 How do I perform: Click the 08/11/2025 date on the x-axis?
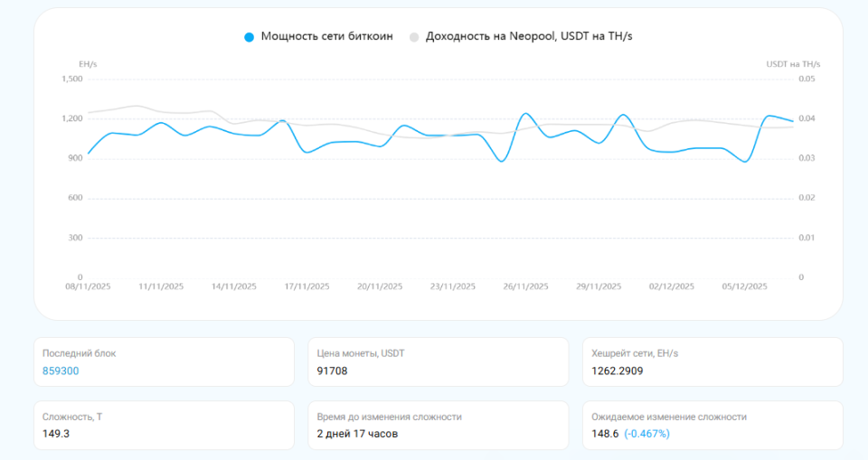click(88, 286)
